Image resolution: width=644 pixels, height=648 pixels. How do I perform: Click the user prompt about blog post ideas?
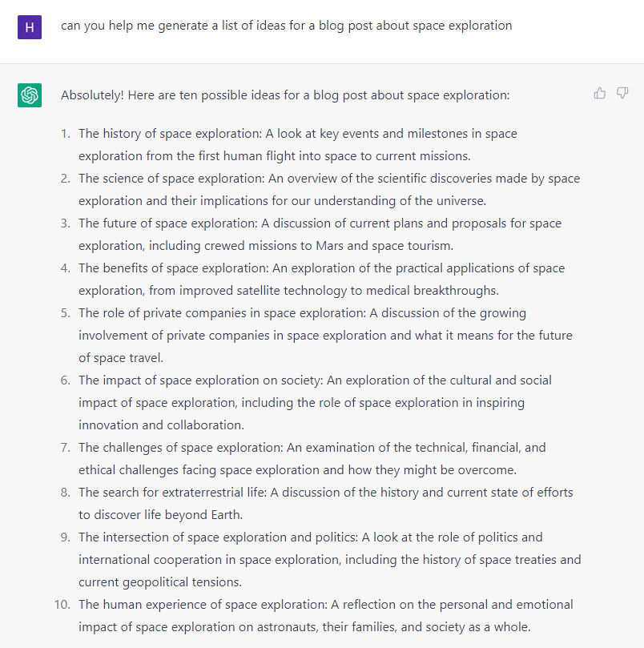point(287,26)
